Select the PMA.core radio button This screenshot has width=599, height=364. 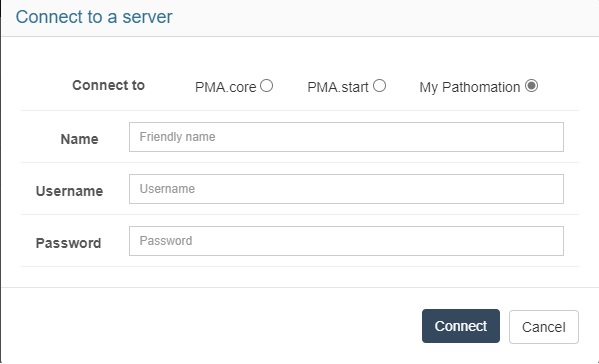267,86
